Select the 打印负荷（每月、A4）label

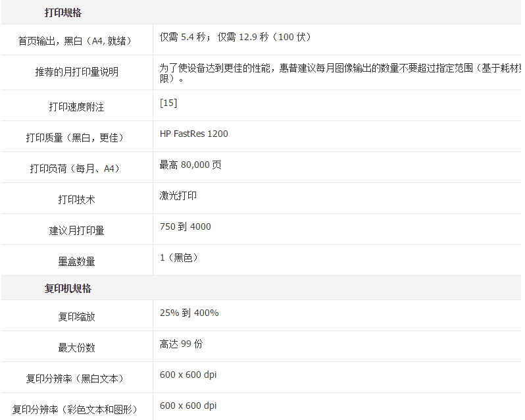pos(76,169)
